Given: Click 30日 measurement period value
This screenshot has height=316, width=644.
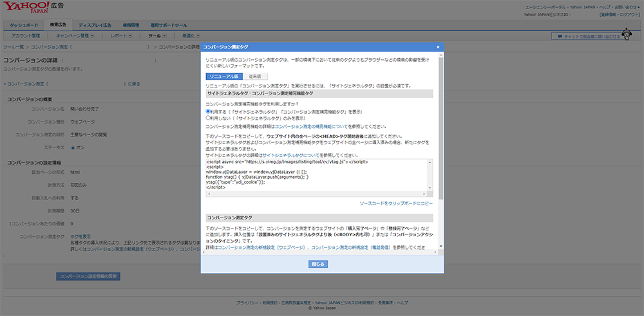Looking at the screenshot, I should click(x=75, y=210).
